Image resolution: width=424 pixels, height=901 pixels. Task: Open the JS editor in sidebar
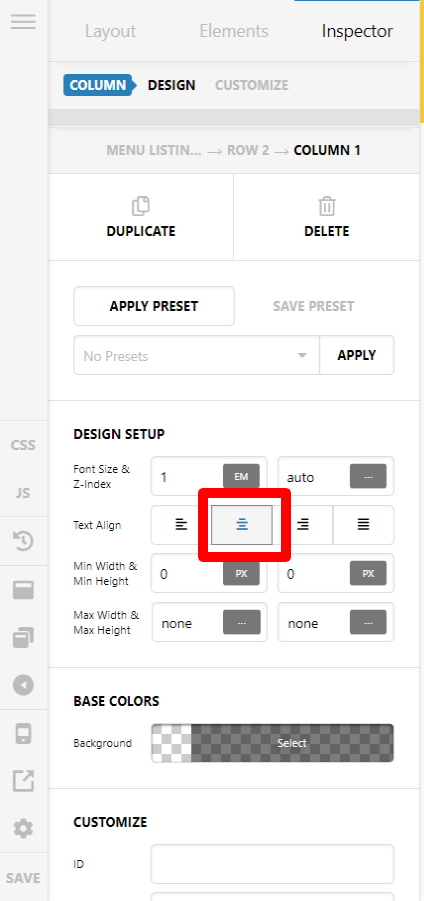(23, 493)
